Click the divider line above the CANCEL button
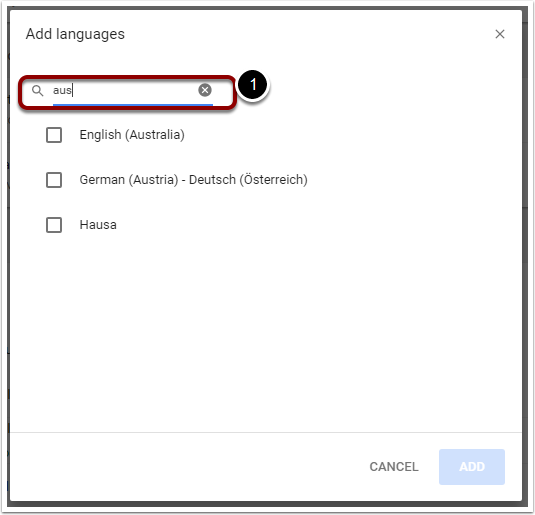The image size is (535, 515). 266,432
